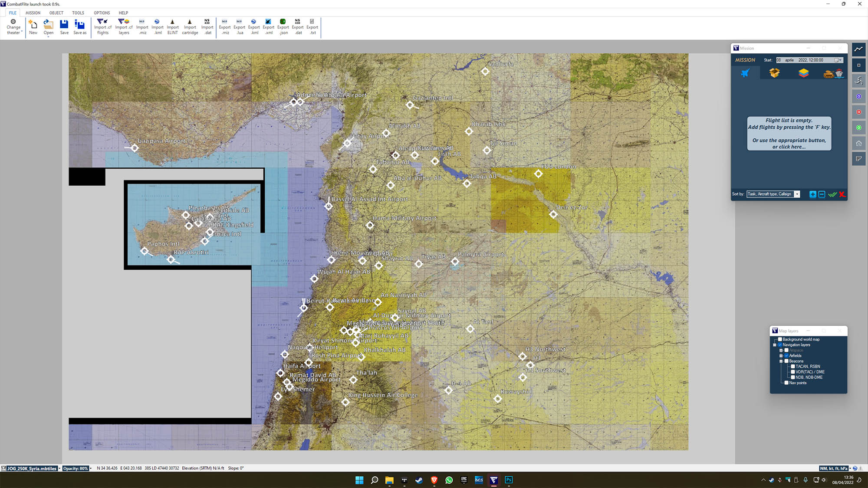
Task: Select the blue jet flights tab icon
Action: [745, 73]
